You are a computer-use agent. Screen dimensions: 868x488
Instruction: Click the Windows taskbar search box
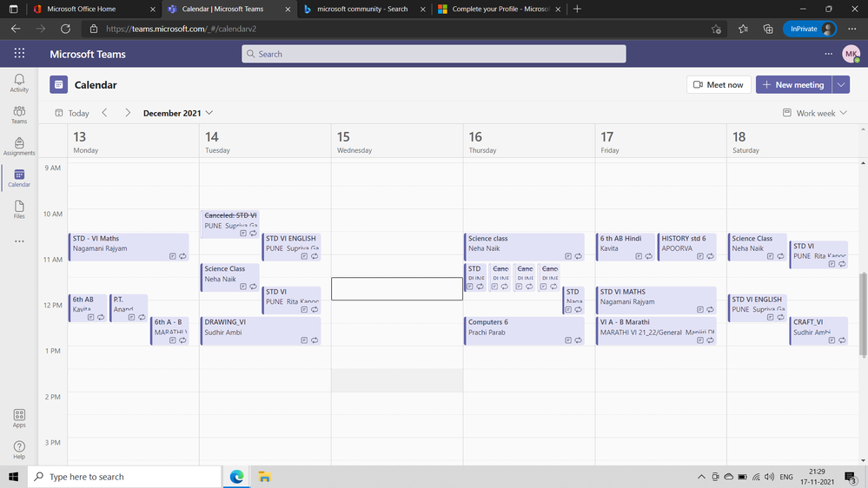click(x=124, y=477)
